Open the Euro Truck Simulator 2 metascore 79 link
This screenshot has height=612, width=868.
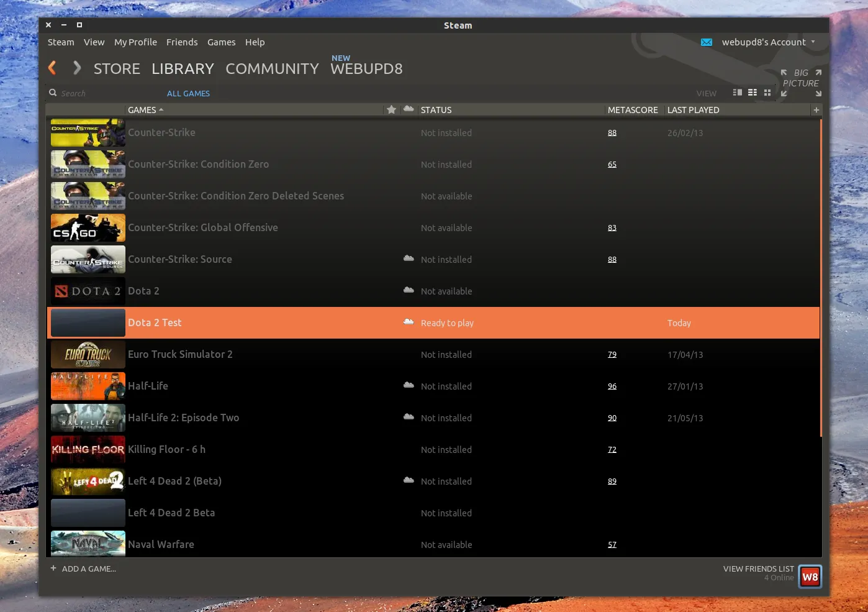(x=612, y=354)
